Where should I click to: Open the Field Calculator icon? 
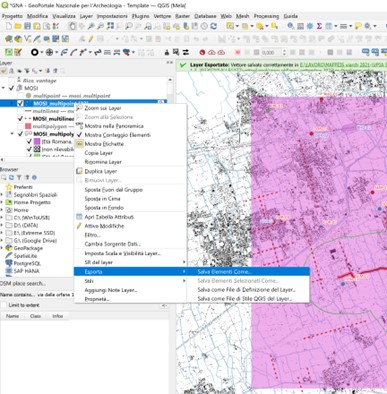pos(300,26)
